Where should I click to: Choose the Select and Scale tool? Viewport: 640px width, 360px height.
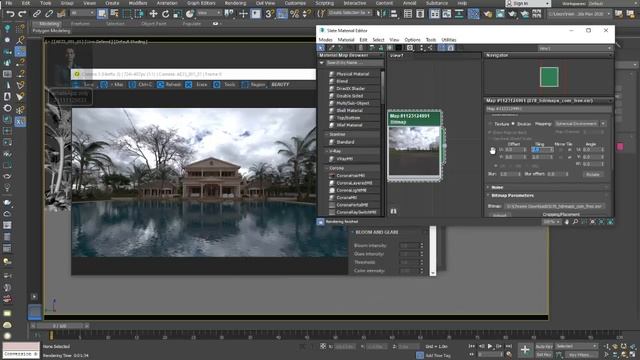[x=178, y=14]
